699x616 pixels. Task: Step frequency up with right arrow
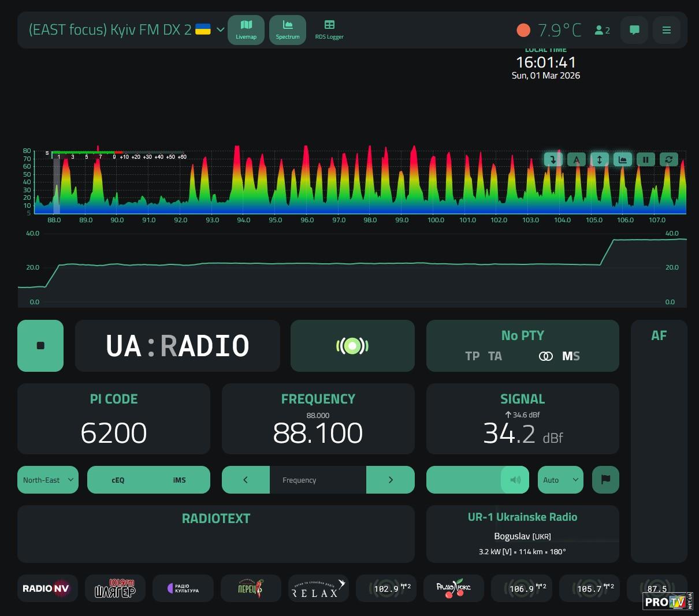pos(391,480)
